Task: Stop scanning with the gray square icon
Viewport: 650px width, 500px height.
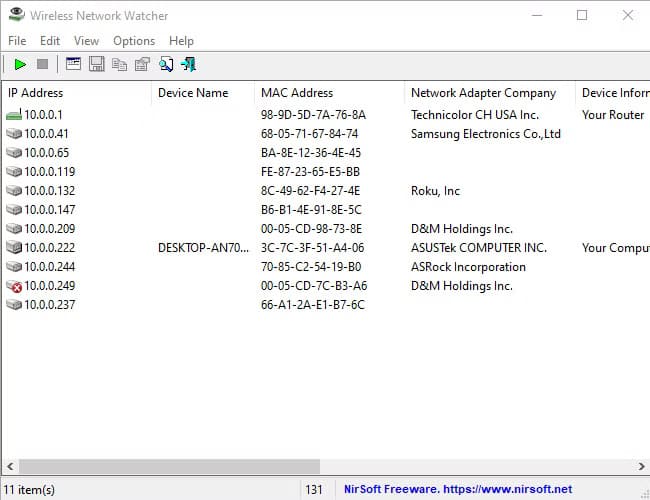Action: [42, 64]
